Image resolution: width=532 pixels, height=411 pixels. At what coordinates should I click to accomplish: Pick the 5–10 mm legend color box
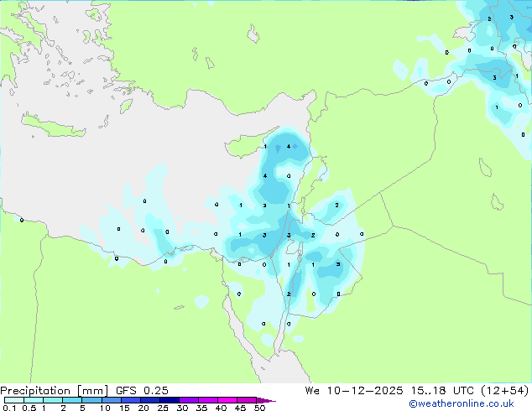pos(91,400)
